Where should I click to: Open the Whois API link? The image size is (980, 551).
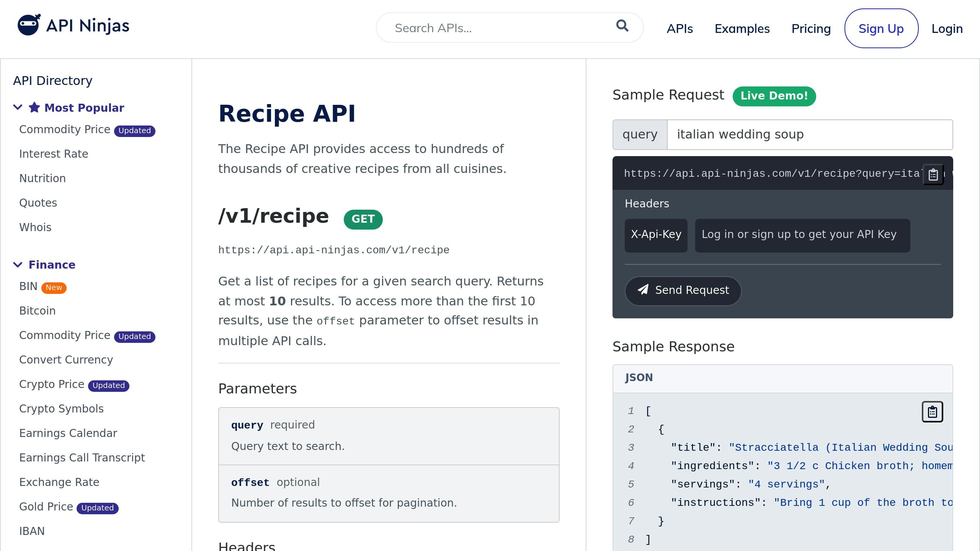click(x=35, y=227)
